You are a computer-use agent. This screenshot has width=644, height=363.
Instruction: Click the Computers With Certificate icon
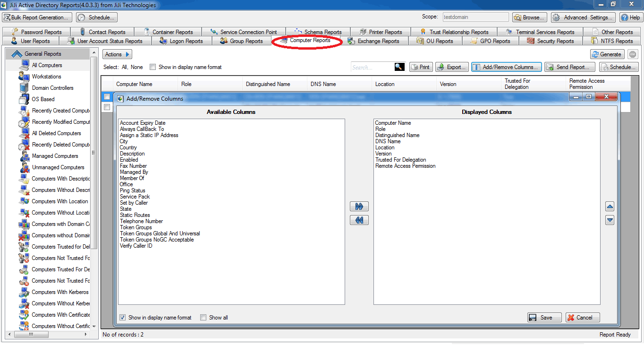click(24, 315)
